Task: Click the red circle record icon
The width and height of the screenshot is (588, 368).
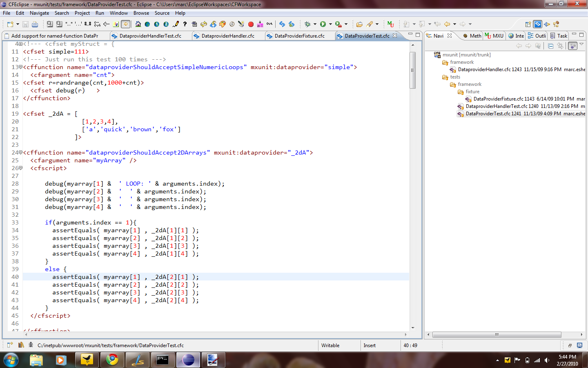Action: point(251,24)
